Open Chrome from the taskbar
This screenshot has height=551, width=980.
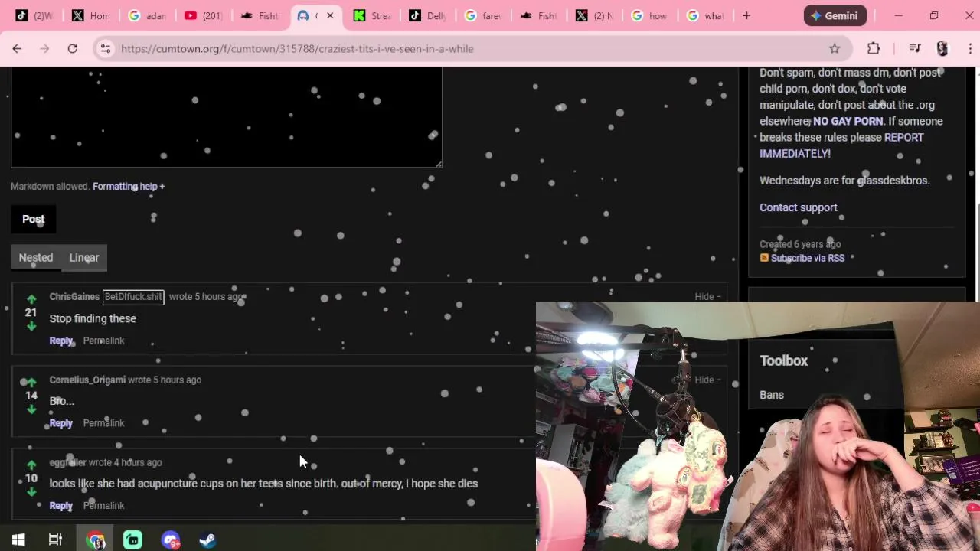[96, 540]
